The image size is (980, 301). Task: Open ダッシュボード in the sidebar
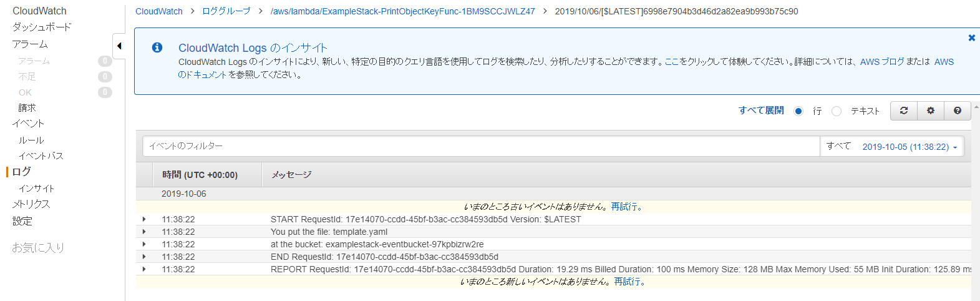(x=42, y=27)
